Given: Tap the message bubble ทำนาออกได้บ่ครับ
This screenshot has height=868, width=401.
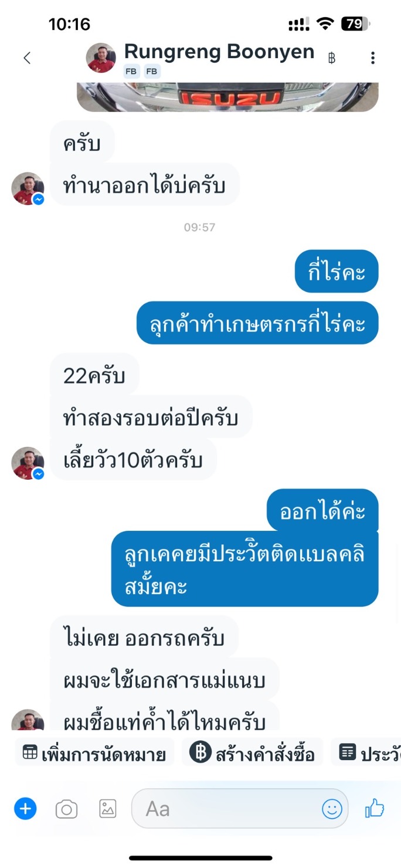Looking at the screenshot, I should 144,185.
